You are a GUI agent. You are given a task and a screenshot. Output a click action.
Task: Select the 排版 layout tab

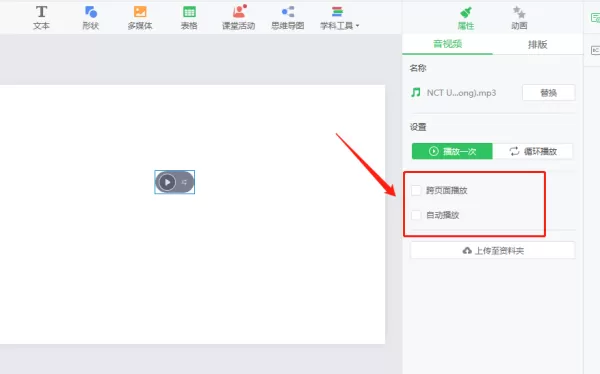538,44
